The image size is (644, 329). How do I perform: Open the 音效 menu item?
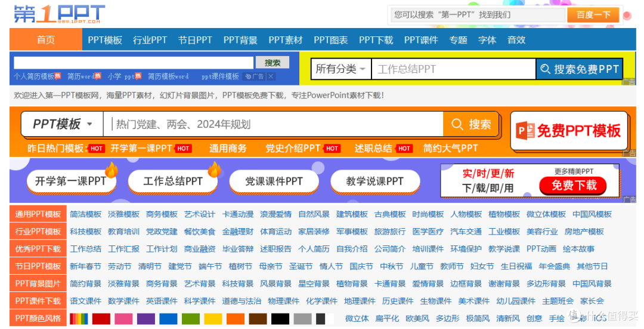coord(516,40)
